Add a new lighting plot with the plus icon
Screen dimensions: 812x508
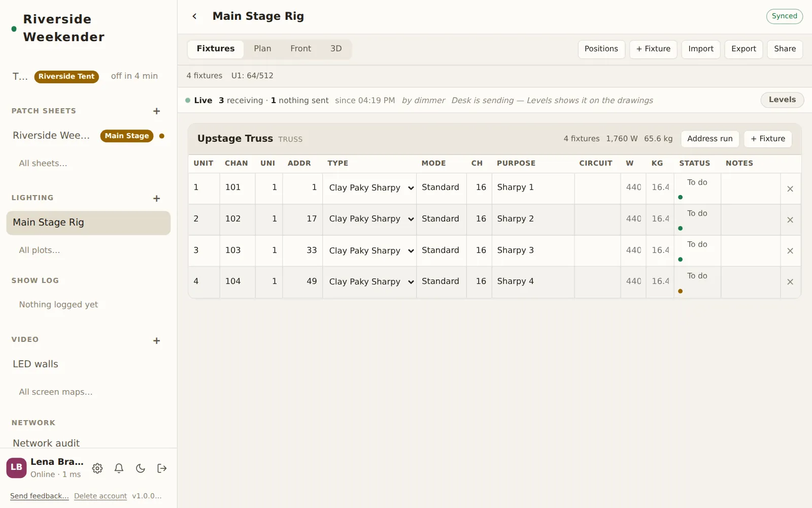[x=156, y=199]
